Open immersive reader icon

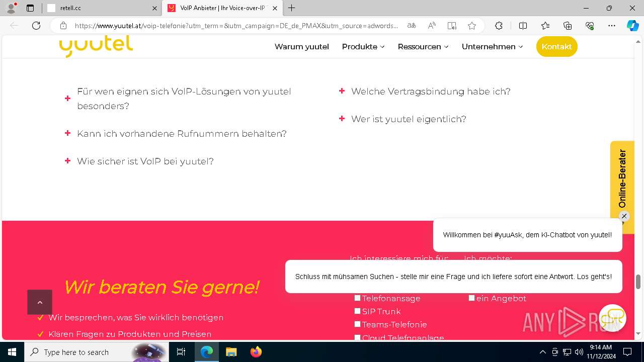click(452, 26)
